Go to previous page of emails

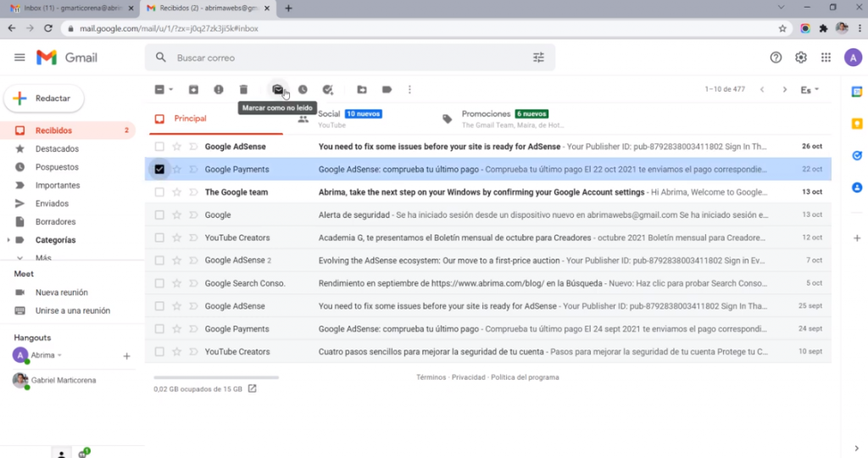pos(762,90)
